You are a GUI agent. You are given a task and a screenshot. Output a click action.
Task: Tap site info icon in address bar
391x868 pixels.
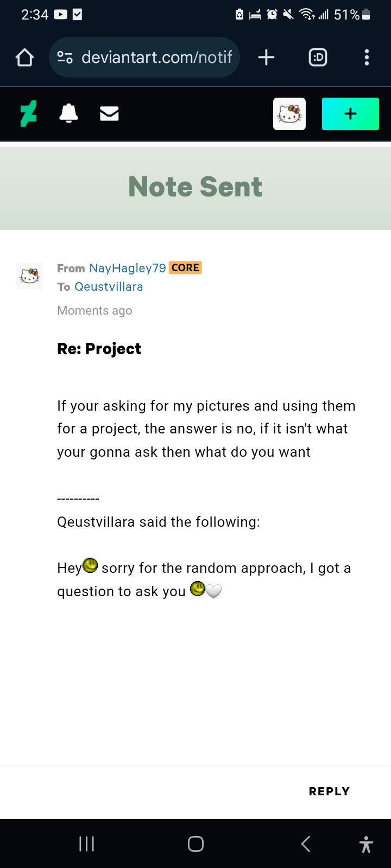[65, 58]
